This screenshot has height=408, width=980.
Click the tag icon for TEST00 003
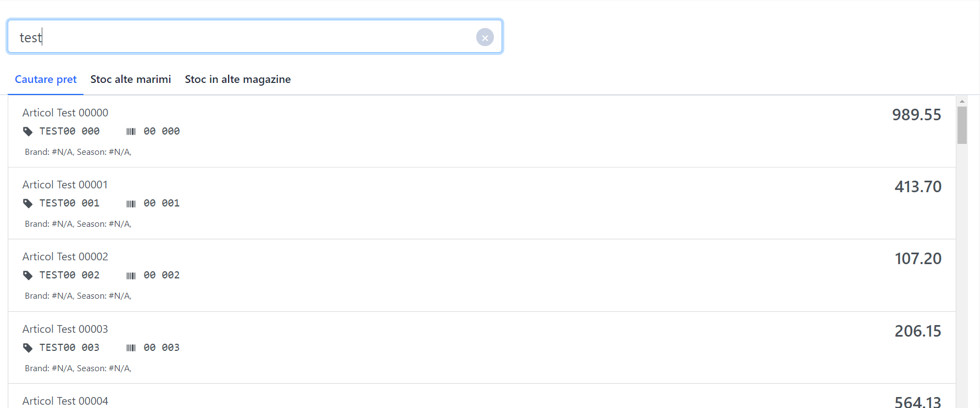click(x=27, y=348)
